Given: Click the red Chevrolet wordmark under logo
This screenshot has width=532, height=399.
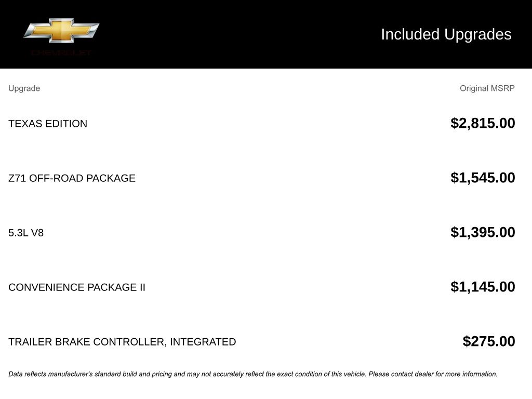Looking at the screenshot, I should (x=61, y=52).
